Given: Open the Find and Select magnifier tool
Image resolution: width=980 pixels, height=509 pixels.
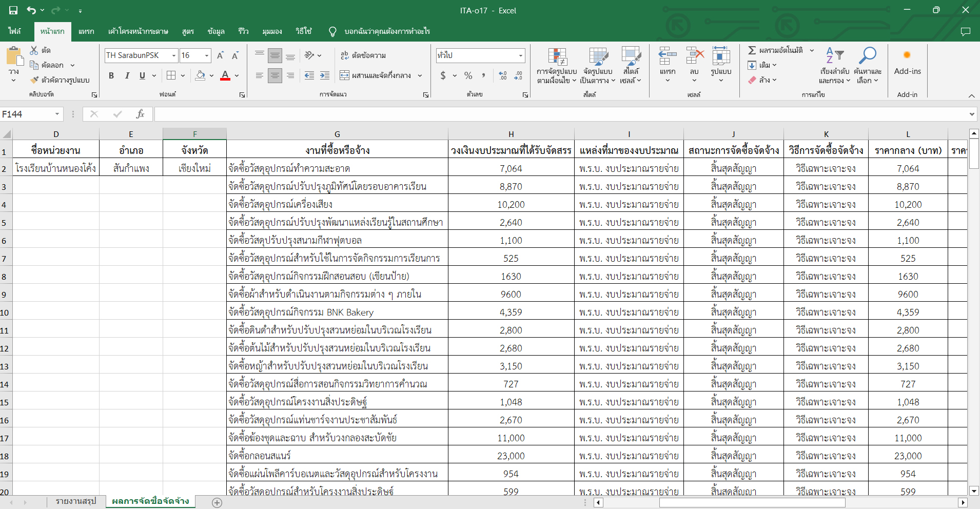Looking at the screenshot, I should (x=868, y=55).
